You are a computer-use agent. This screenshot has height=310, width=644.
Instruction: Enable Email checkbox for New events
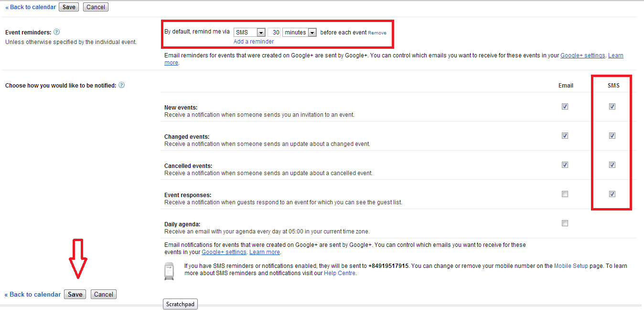tap(565, 107)
